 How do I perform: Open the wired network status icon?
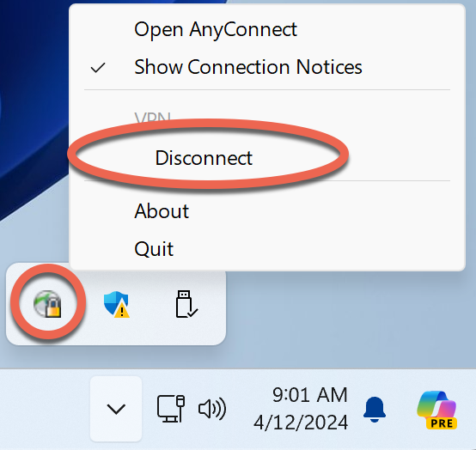point(171,409)
